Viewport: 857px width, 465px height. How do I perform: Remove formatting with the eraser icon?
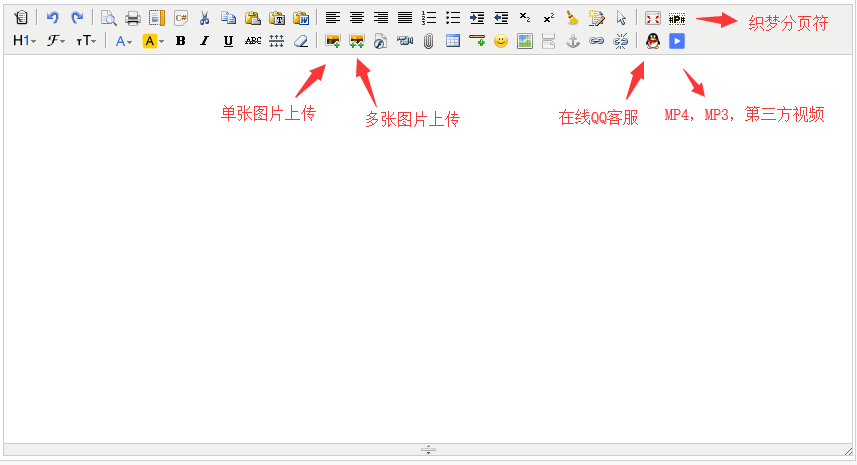(x=301, y=41)
